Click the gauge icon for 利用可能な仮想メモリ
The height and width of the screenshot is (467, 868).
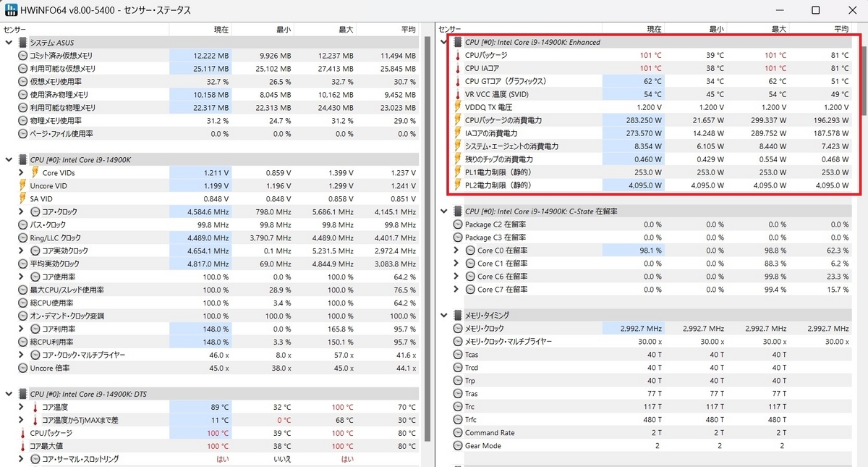pos(23,69)
